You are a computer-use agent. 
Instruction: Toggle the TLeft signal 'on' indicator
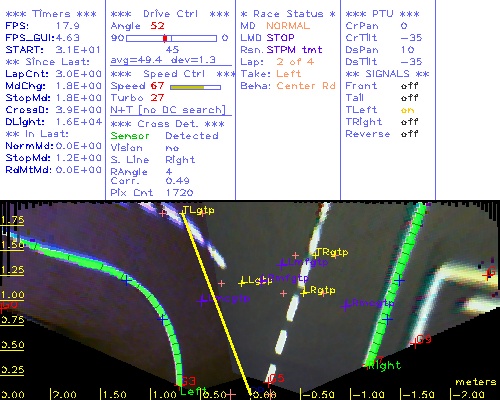click(x=408, y=110)
